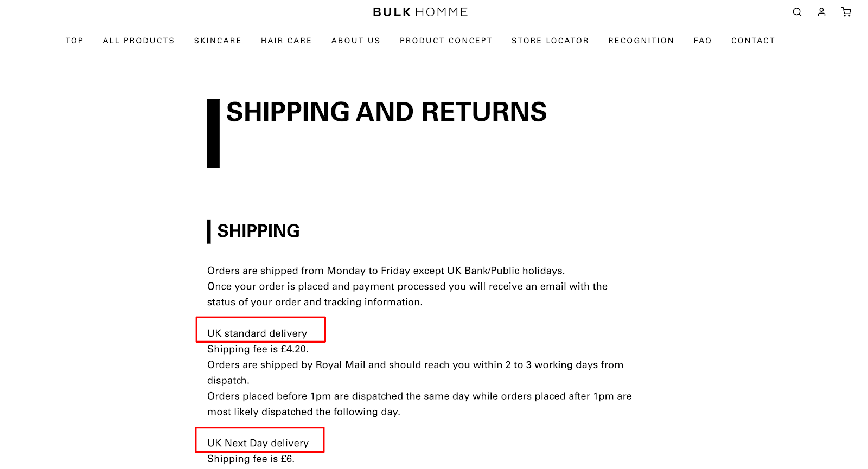Navigate to the SKINCARE section
This screenshot has width=868, height=469.
pyautogui.click(x=218, y=40)
